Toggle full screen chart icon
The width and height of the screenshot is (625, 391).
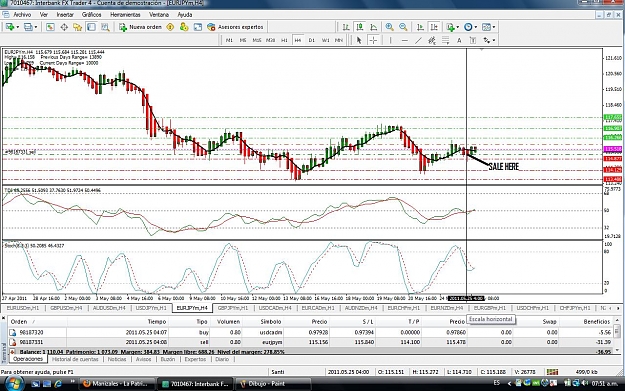(198, 27)
